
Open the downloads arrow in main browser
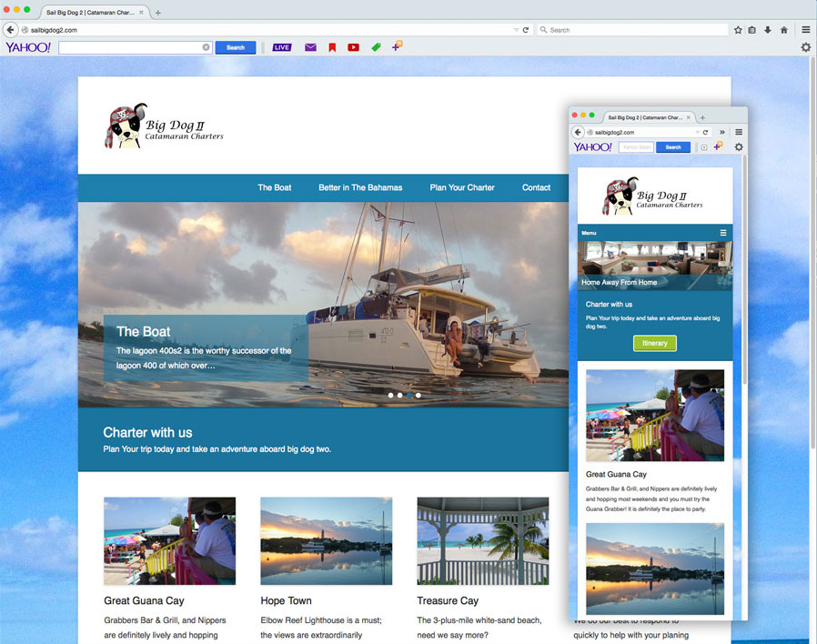point(768,30)
